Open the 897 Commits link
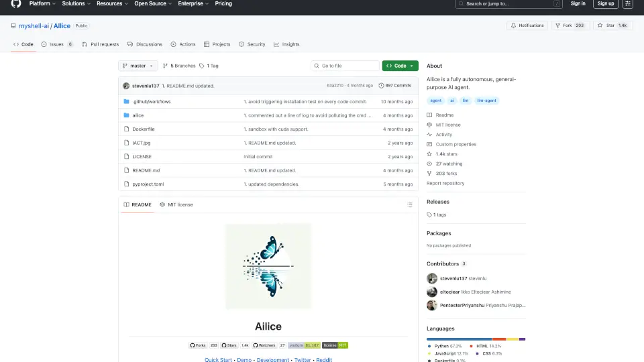This screenshot has height=362, width=644. click(x=395, y=86)
